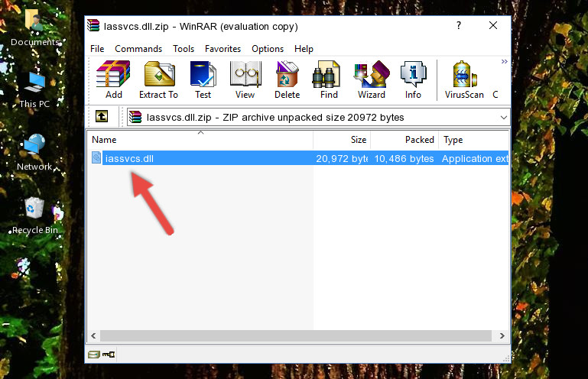Launch the Wizard tool
588x379 pixels.
(x=372, y=79)
